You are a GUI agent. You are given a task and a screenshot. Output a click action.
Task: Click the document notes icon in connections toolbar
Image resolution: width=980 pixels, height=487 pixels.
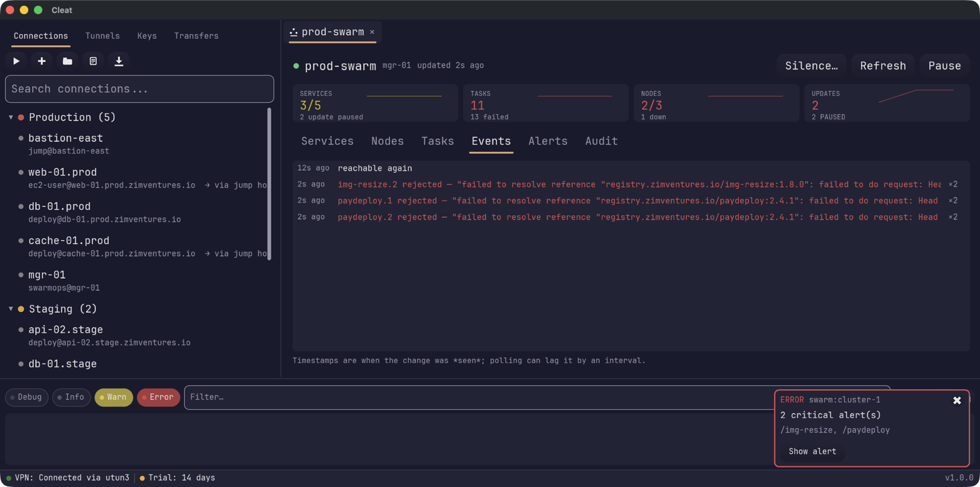click(x=93, y=61)
